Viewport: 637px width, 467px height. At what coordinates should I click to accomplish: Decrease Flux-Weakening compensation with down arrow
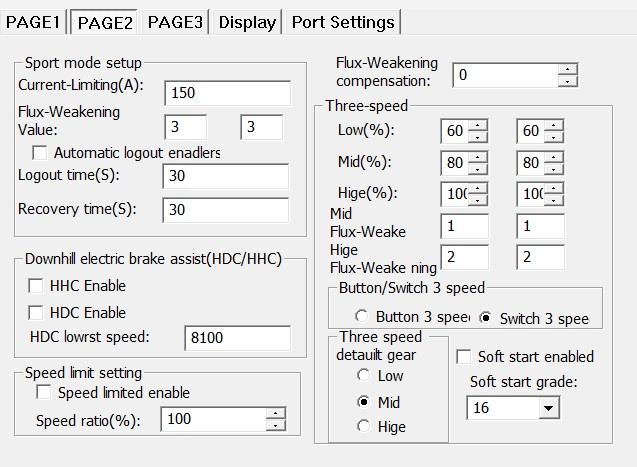pos(568,81)
